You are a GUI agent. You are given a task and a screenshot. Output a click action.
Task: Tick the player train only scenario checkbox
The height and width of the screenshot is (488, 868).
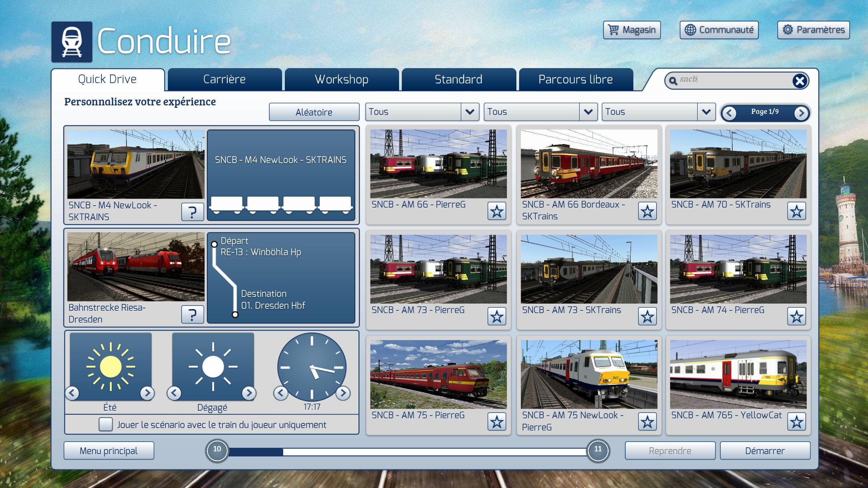tap(106, 424)
